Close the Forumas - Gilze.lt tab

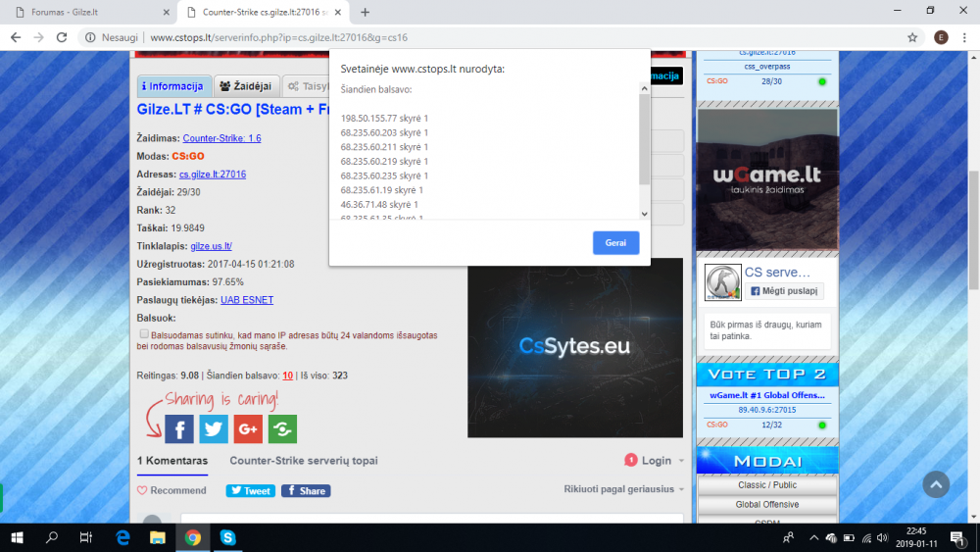coord(167,12)
